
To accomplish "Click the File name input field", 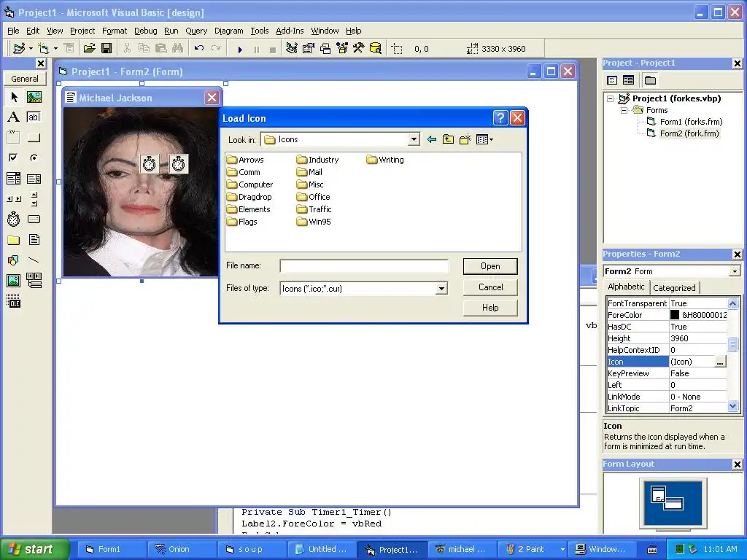I will click(364, 265).
